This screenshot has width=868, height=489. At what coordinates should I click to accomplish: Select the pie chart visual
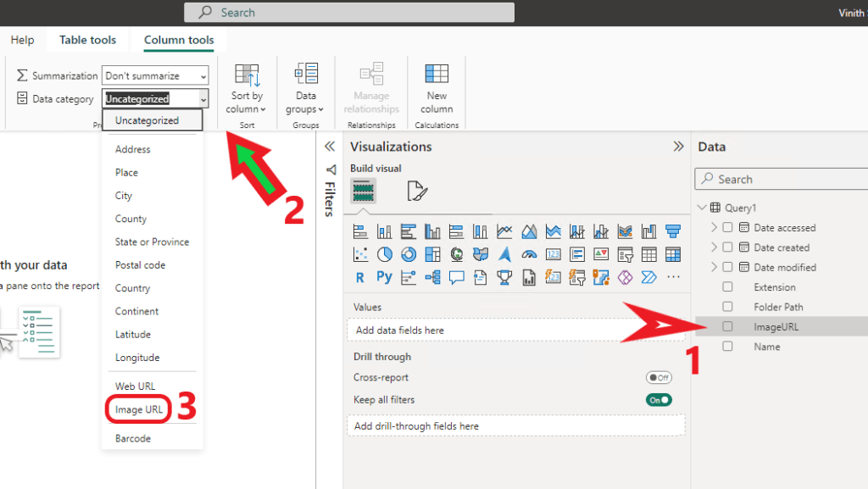click(385, 254)
